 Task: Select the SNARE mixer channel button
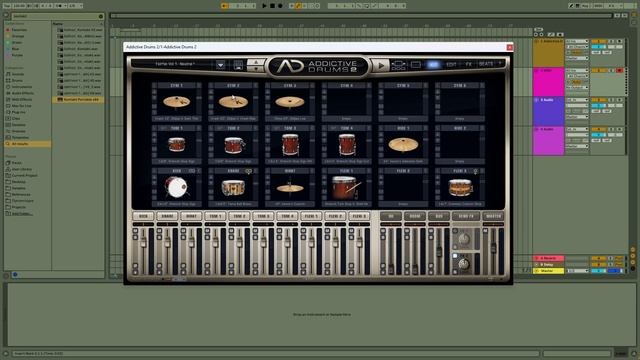[x=167, y=216]
